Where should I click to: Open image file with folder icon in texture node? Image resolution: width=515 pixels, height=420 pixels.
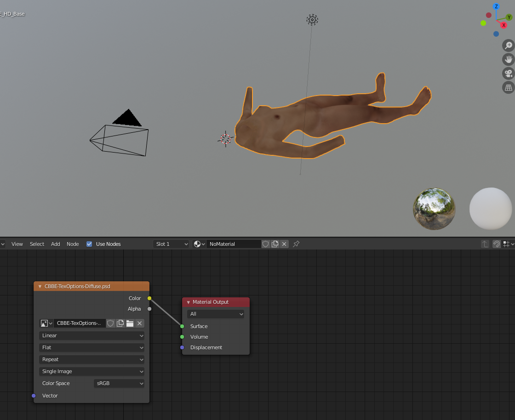[130, 323]
